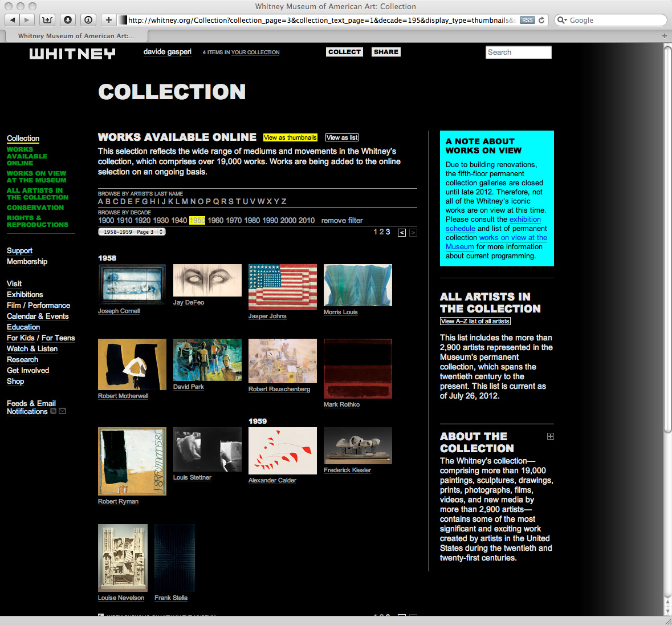Open davide gasperi account link
Image resolution: width=672 pixels, height=625 pixels.
[x=167, y=52]
